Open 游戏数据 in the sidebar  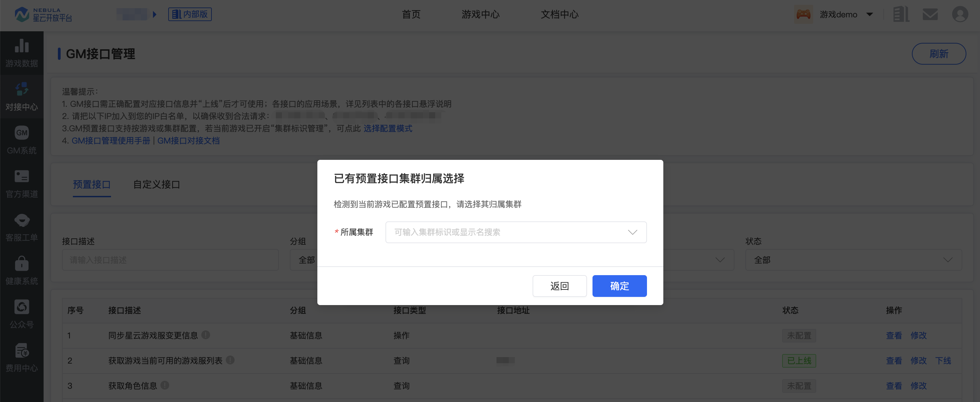click(x=22, y=53)
